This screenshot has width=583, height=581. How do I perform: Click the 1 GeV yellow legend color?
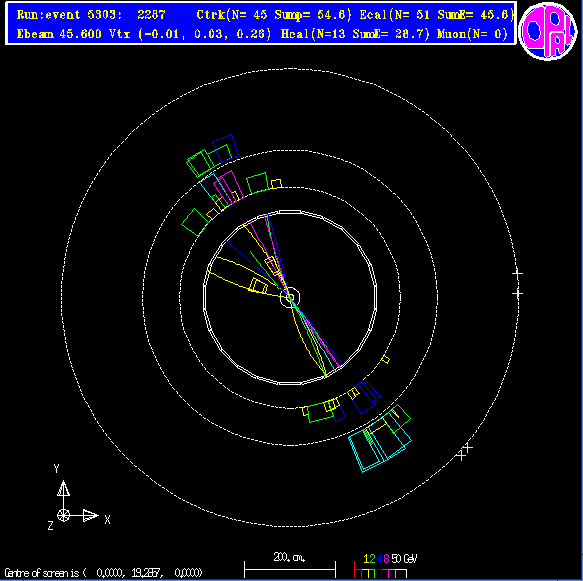coord(367,559)
